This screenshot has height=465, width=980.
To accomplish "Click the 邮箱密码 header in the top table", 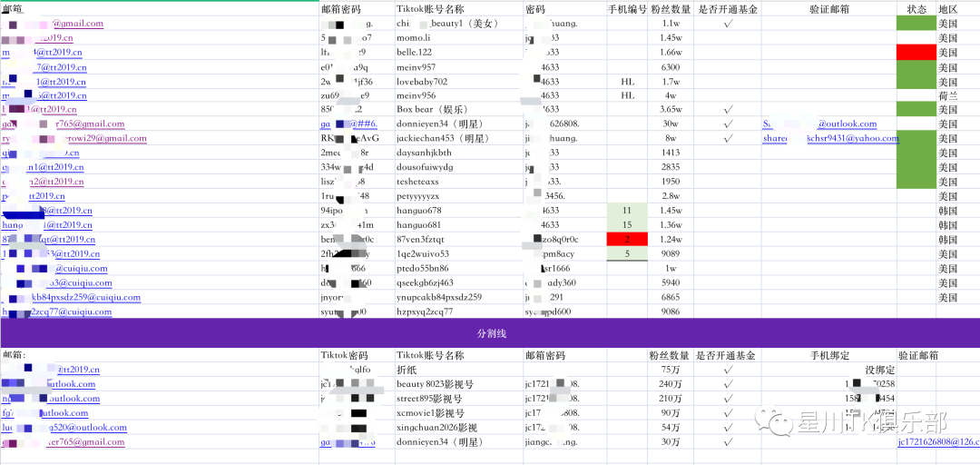I will point(340,9).
